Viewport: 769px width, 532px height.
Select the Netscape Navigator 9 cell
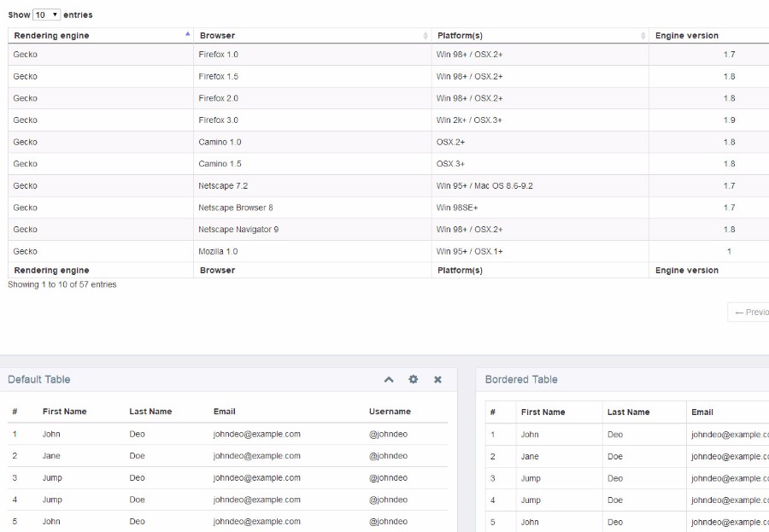313,230
